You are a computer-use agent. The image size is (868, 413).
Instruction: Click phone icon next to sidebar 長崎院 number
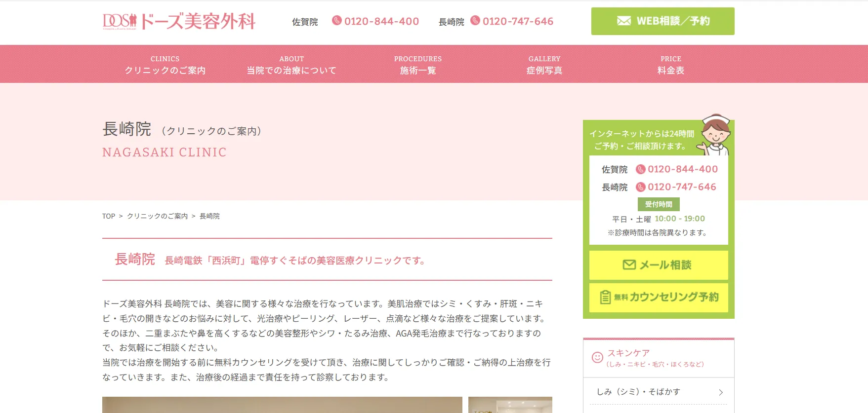[x=640, y=187]
